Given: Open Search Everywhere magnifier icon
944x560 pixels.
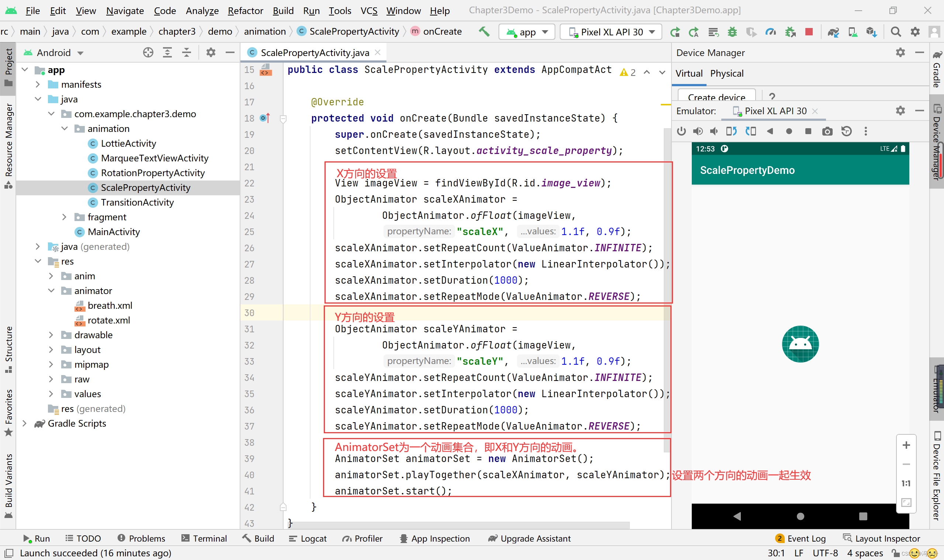Looking at the screenshot, I should 895,32.
